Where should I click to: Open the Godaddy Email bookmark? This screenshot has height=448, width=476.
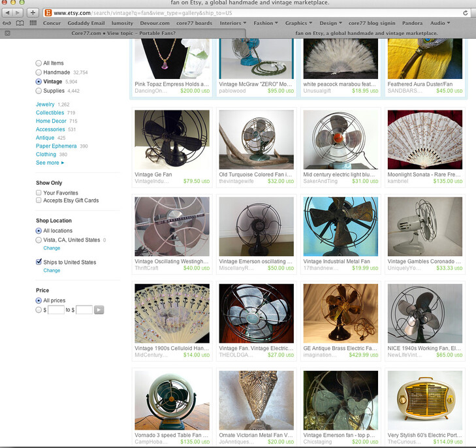point(86,23)
